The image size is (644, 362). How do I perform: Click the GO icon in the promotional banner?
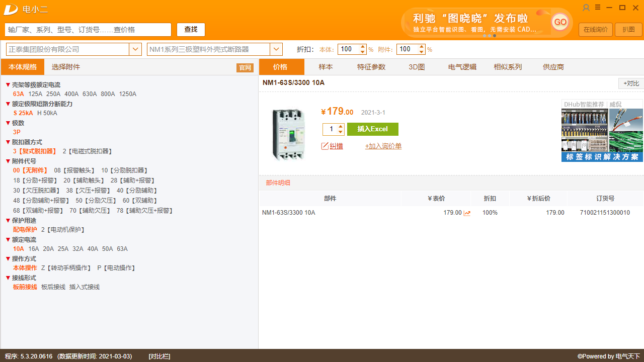(560, 22)
